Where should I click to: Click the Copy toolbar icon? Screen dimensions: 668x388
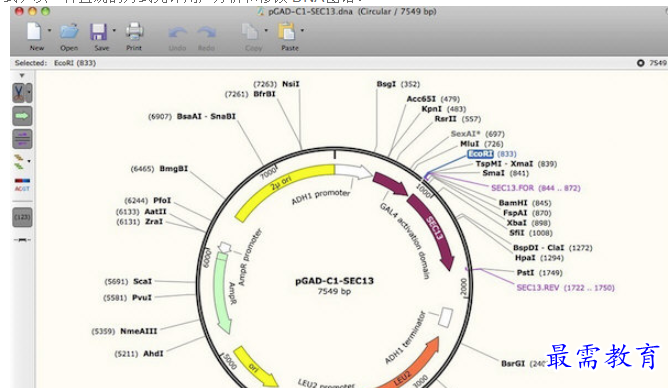pos(250,32)
